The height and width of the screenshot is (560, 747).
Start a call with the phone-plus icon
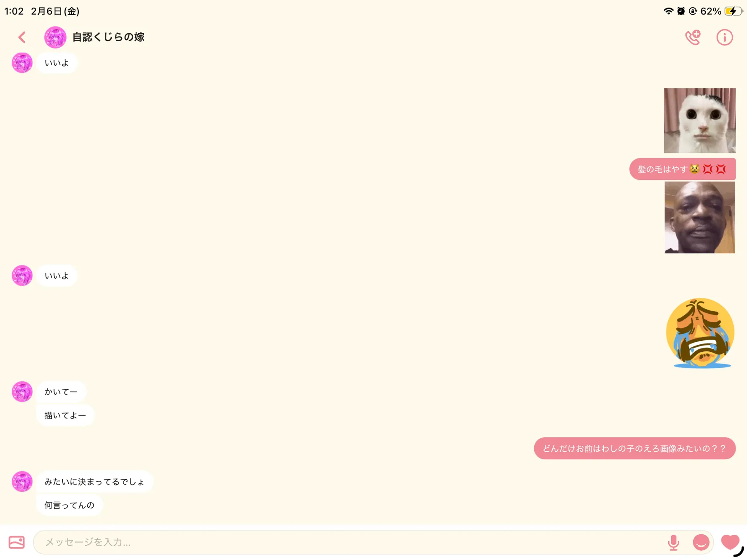[x=693, y=37]
